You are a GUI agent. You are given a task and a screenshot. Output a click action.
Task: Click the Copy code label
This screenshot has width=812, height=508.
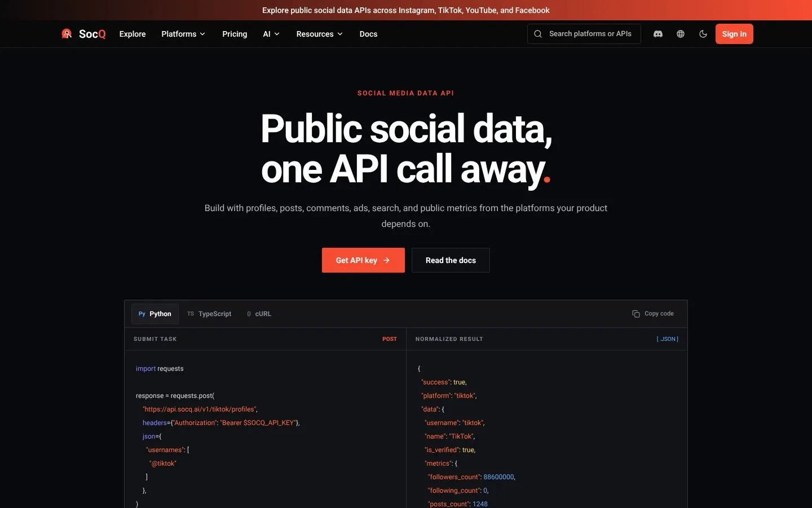pyautogui.click(x=659, y=314)
